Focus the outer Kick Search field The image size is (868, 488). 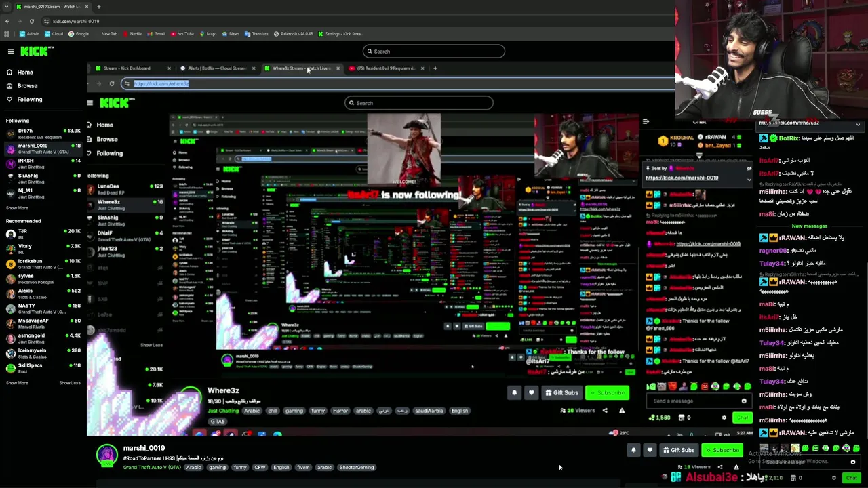coord(434,52)
